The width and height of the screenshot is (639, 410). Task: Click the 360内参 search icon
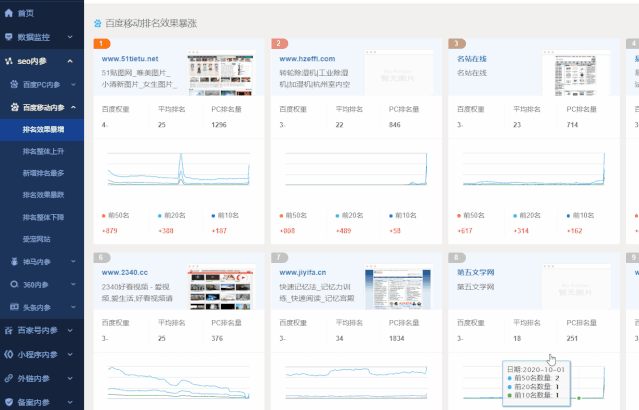pyautogui.click(x=14, y=284)
